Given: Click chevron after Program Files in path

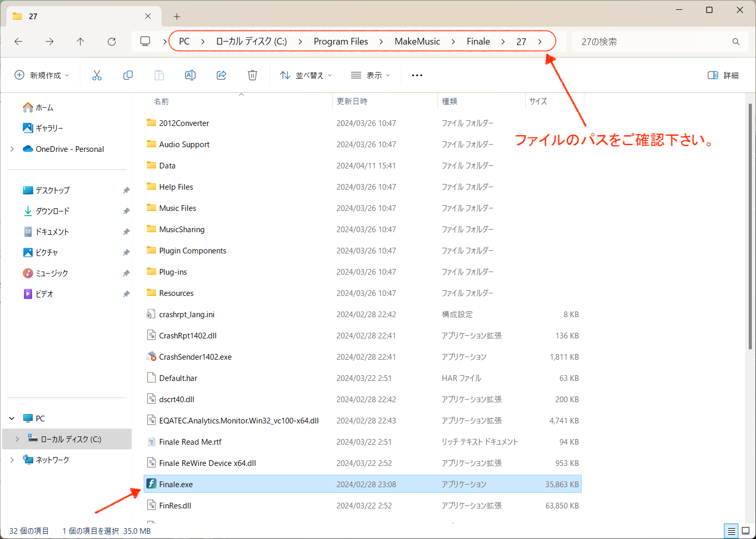Looking at the screenshot, I should [381, 41].
